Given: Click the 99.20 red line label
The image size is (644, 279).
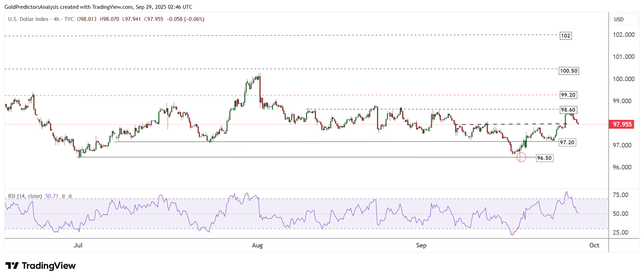Looking at the screenshot, I should [x=568, y=95].
